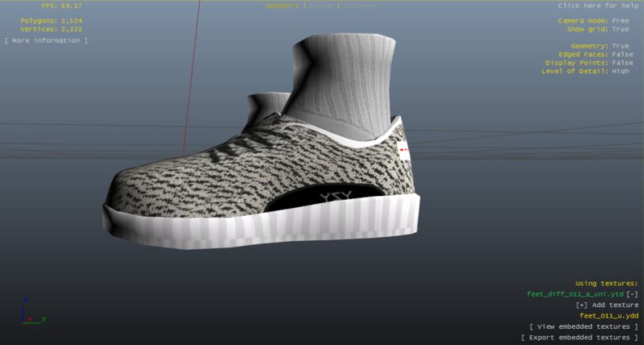Screen dimensions: 644x345
Task: Select feet_011_u.ydd model name
Action: coord(609,316)
